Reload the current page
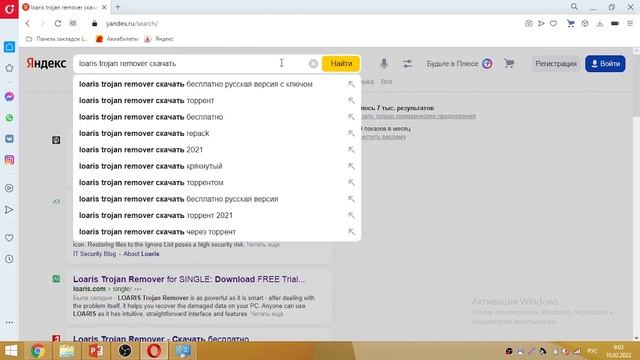640x360 pixels. 58,24
